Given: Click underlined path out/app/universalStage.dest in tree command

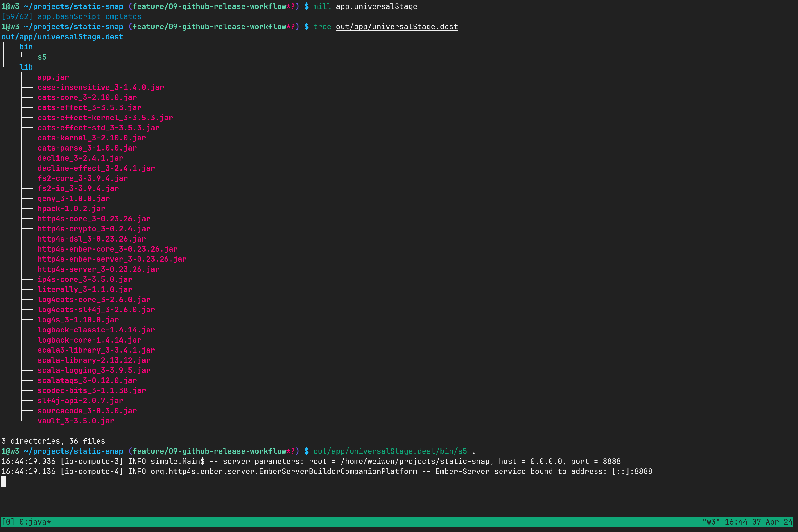Looking at the screenshot, I should point(397,27).
